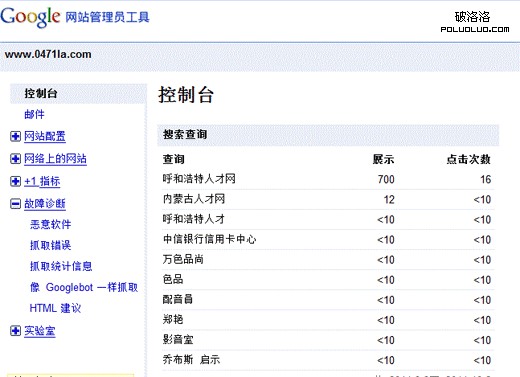Click the 网站管理员工具 title
Viewport: 520px width, 377px height.
point(107,17)
